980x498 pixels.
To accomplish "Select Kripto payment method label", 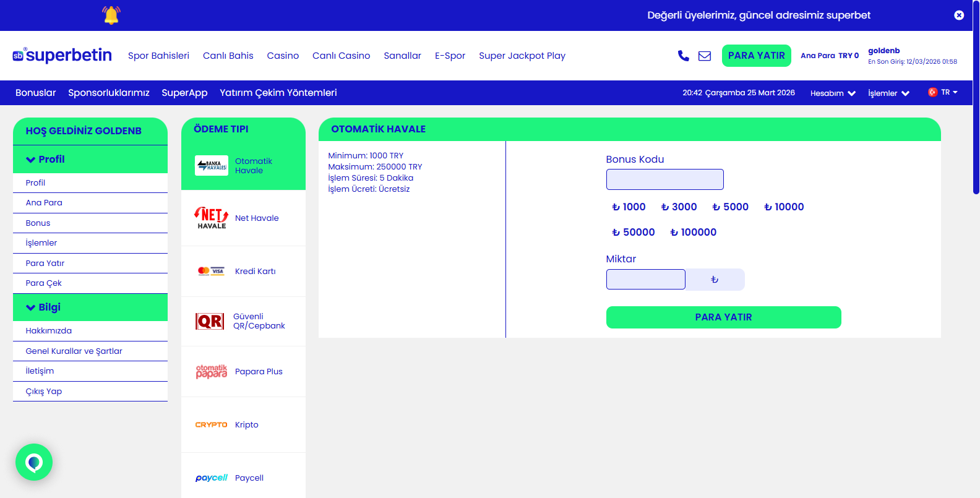I will point(247,424).
